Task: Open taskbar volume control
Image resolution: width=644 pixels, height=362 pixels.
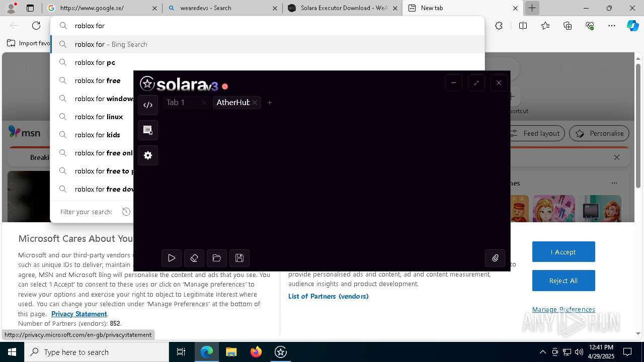Action: (579, 352)
